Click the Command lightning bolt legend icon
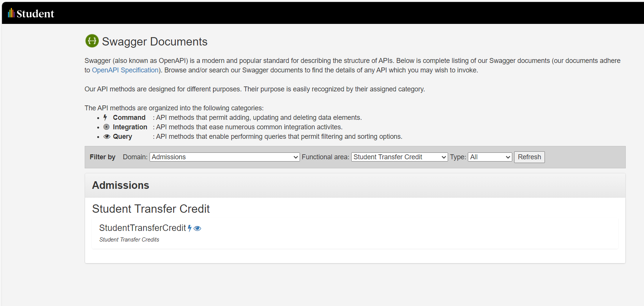The image size is (644, 306). (105, 118)
